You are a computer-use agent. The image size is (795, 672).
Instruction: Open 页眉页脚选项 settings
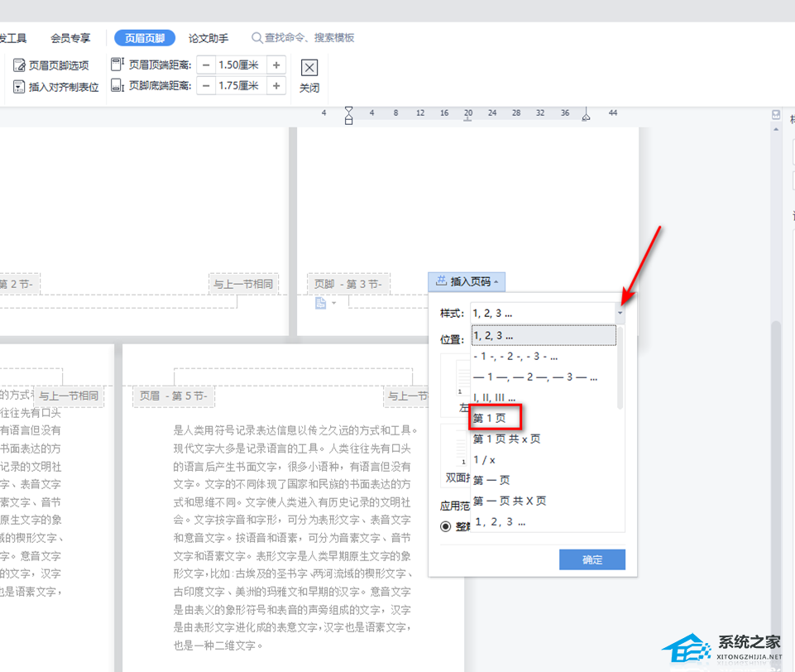[51, 65]
